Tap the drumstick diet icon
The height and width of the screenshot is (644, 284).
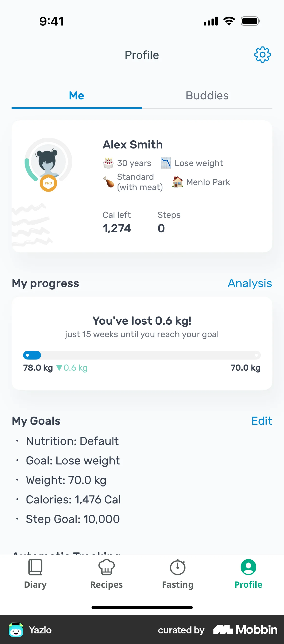[x=109, y=182]
